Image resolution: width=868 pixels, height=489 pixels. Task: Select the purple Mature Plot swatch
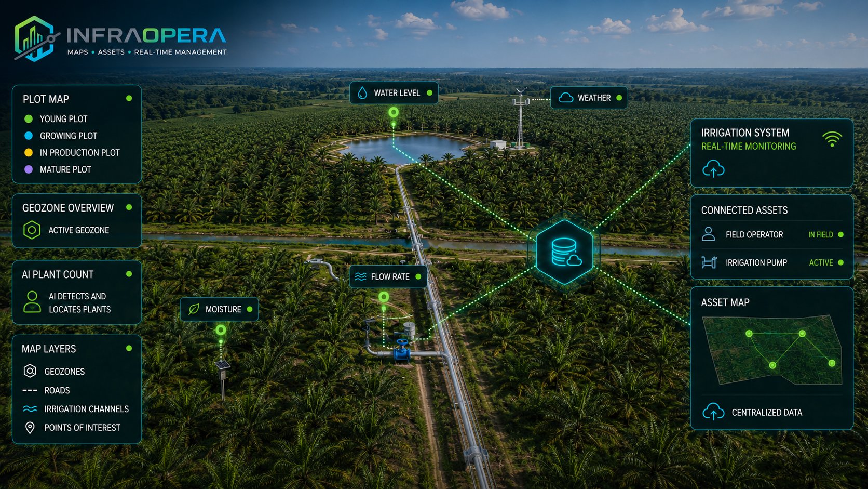click(29, 169)
